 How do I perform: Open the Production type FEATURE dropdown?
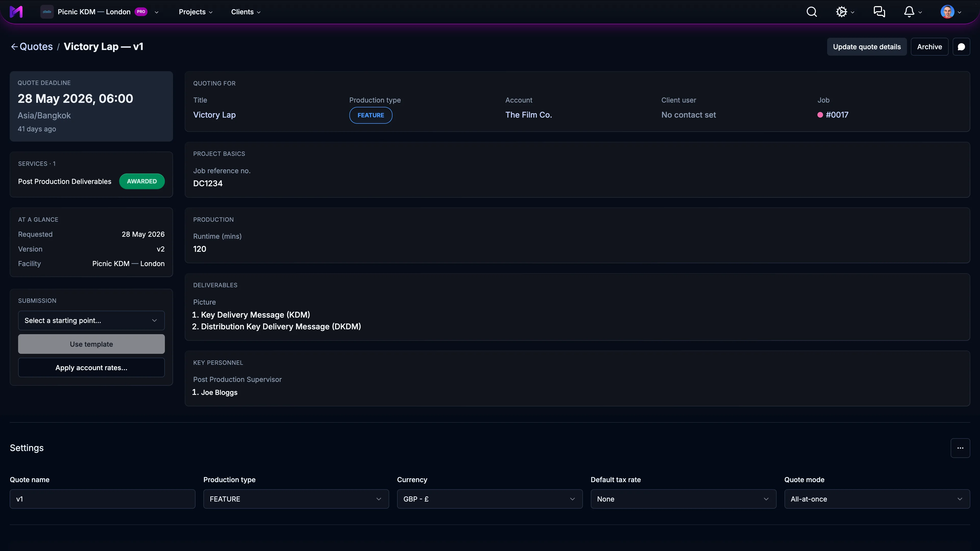(x=296, y=499)
